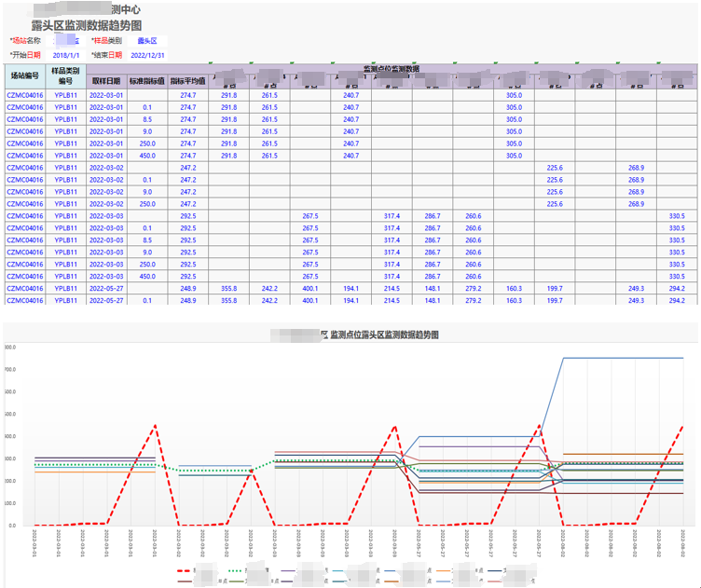
Task: Click the first 2022-05-27 date cell
Action: pos(105,288)
